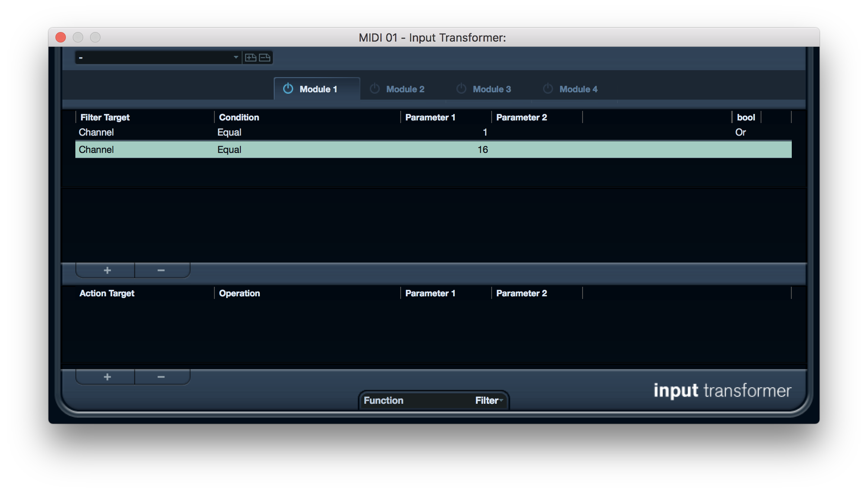
Task: Change the Equal condition in second row
Action: (x=230, y=150)
